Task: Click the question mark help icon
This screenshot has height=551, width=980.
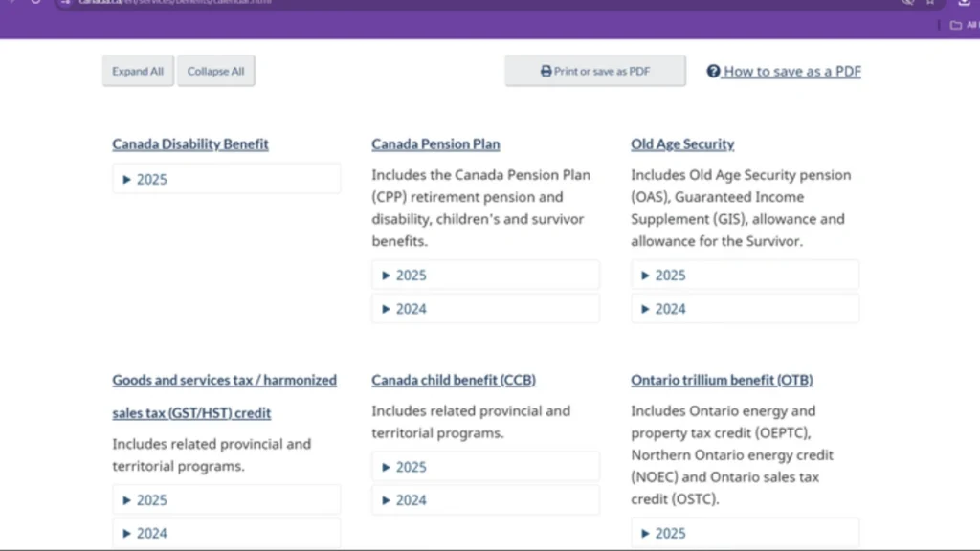Action: tap(713, 72)
